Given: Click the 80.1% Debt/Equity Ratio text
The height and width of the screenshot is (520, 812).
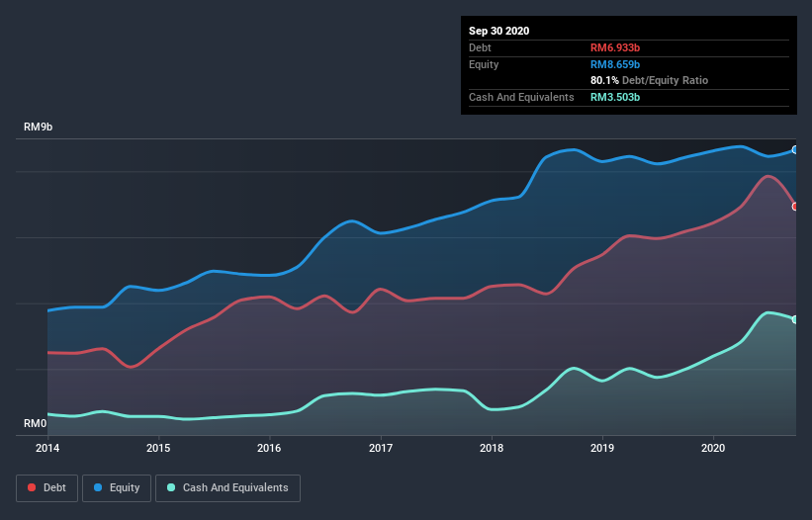Looking at the screenshot, I should pyautogui.click(x=650, y=81).
